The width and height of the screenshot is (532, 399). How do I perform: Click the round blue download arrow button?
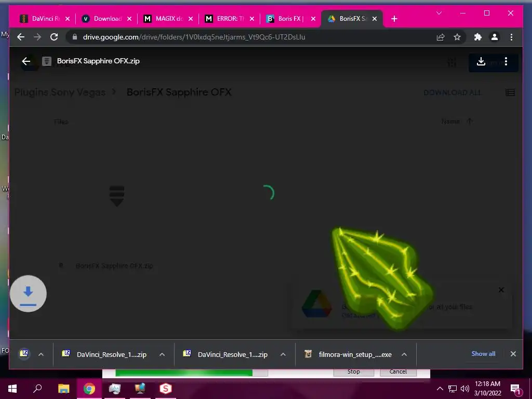(x=28, y=294)
